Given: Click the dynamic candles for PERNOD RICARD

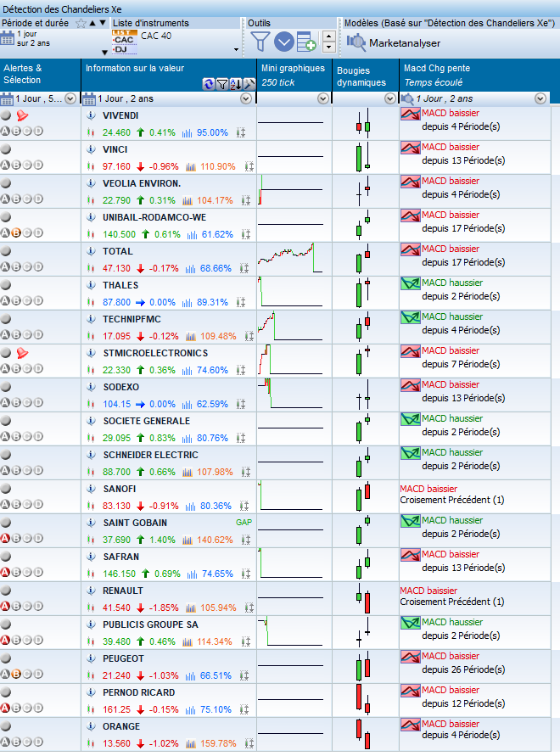Looking at the screenshot, I should pyautogui.click(x=362, y=700).
